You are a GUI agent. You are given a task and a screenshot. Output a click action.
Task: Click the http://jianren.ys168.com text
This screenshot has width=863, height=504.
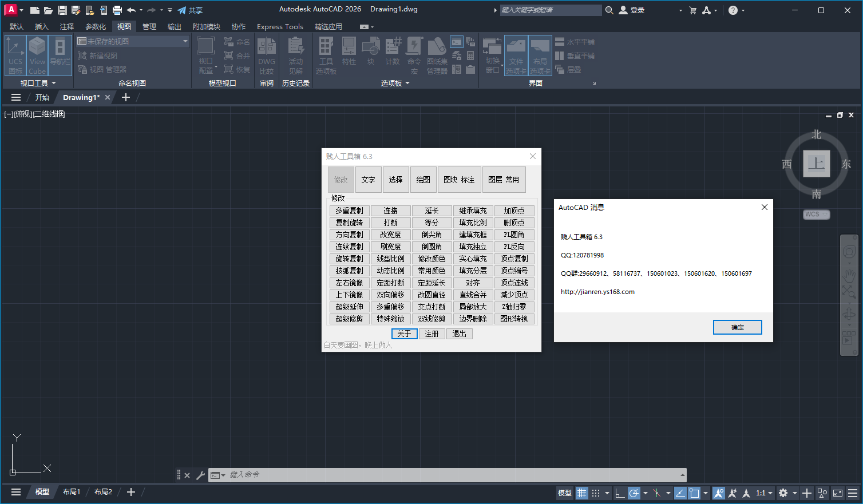pos(597,292)
